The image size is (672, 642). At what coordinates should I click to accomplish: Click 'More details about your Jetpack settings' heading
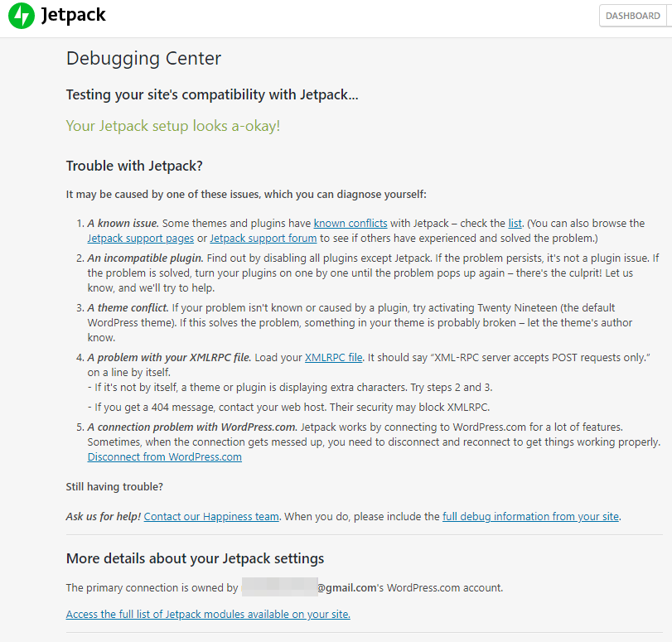[195, 558]
